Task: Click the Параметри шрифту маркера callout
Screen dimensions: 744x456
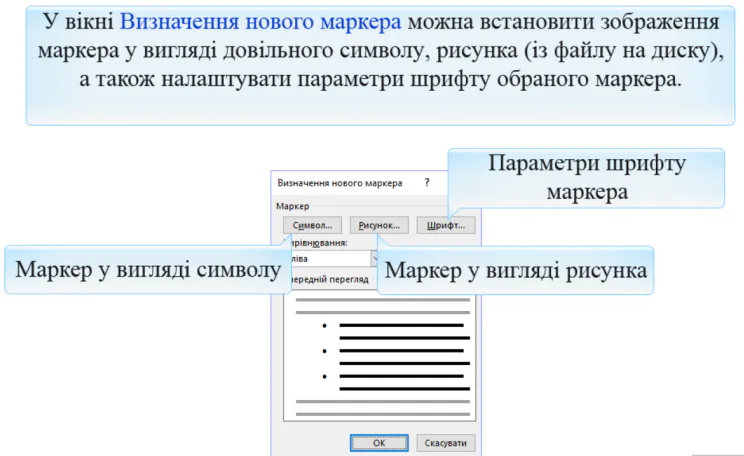Action: tap(586, 177)
